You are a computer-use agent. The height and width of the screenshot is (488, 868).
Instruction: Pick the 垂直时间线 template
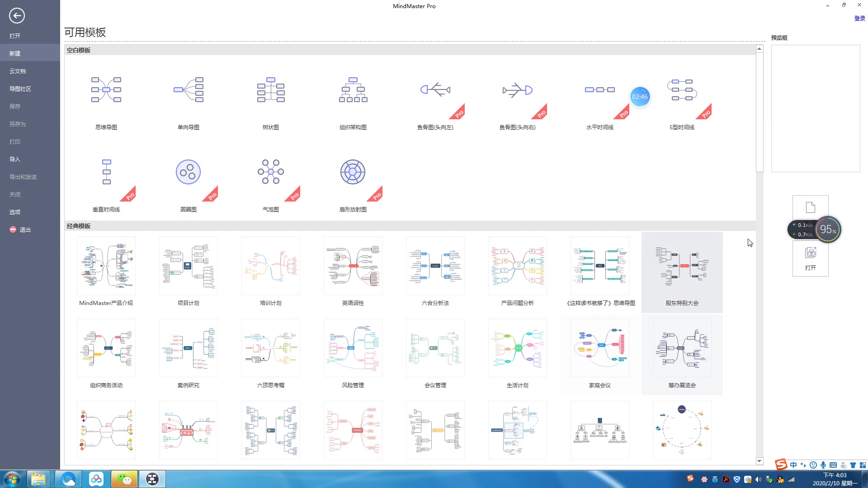click(107, 172)
